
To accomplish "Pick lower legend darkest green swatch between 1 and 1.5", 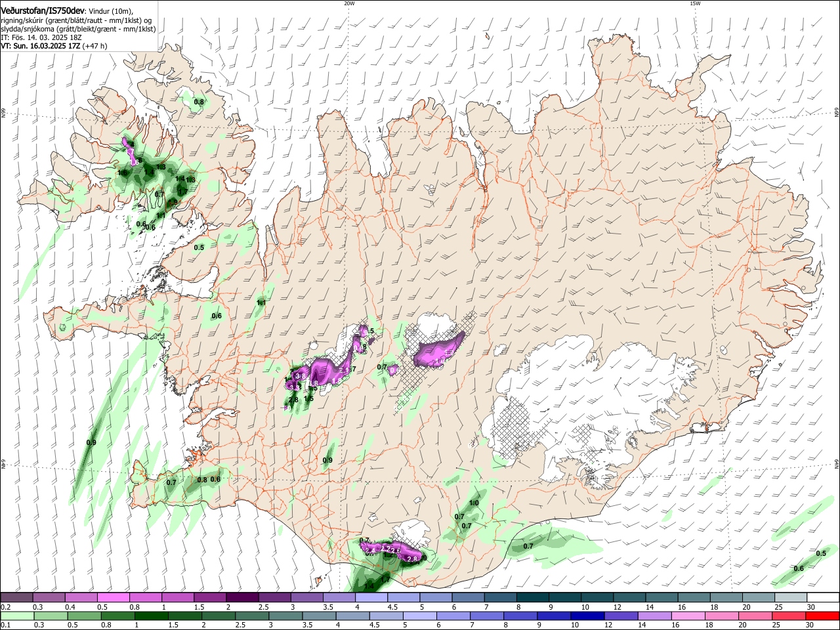I will (152, 616).
